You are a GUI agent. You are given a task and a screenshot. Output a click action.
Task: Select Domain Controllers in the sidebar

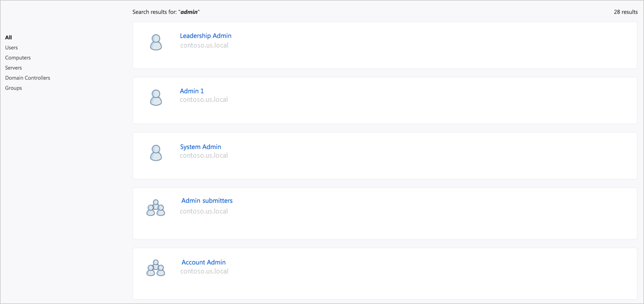(x=27, y=78)
